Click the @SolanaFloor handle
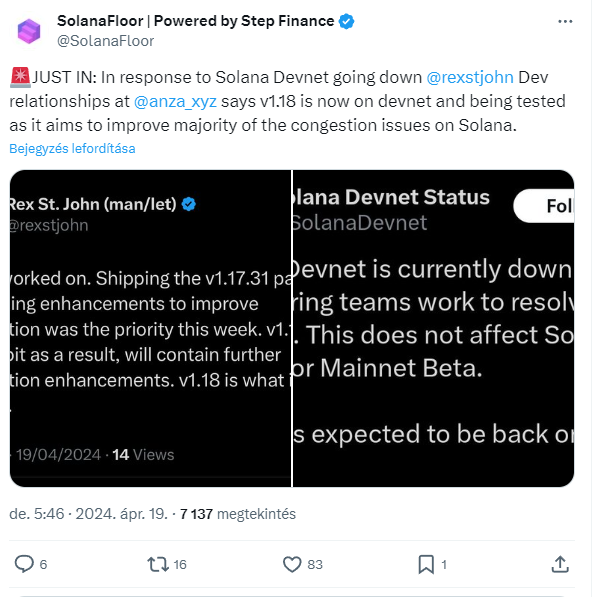592x597 pixels. [x=105, y=41]
